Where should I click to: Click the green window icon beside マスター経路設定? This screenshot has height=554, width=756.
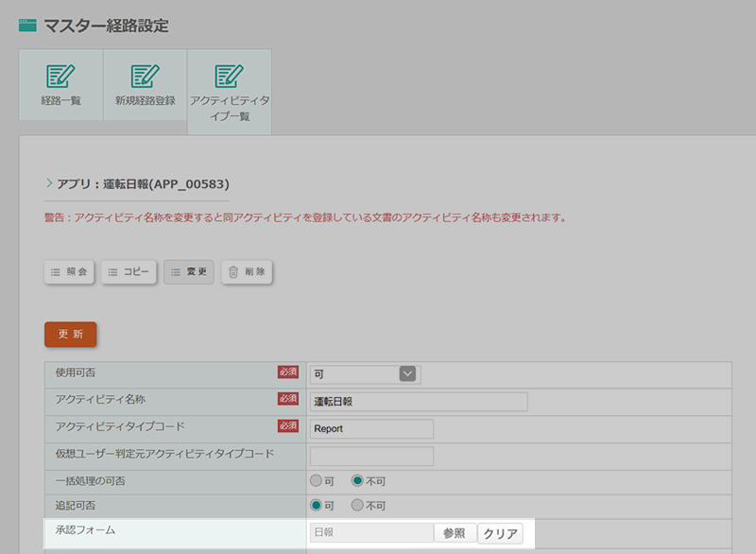[27, 26]
